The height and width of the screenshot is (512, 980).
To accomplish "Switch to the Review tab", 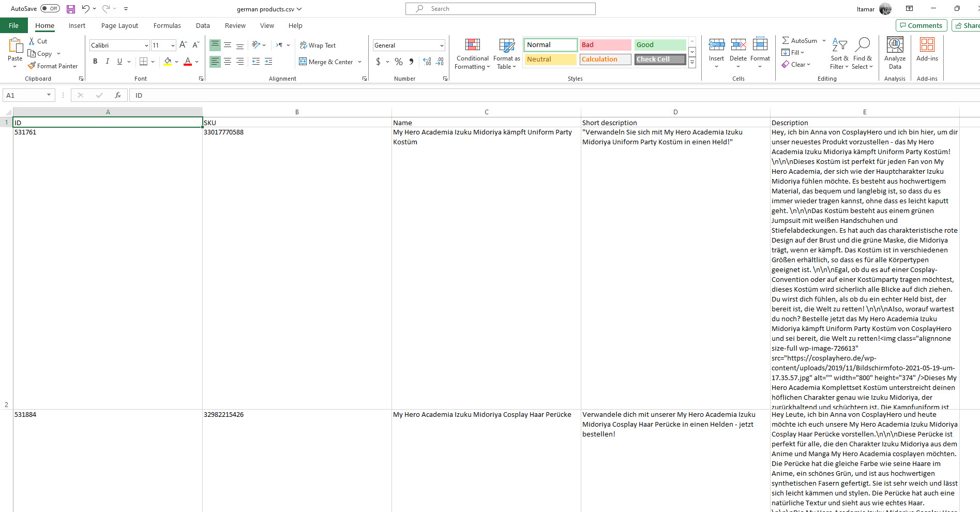I will click(235, 25).
